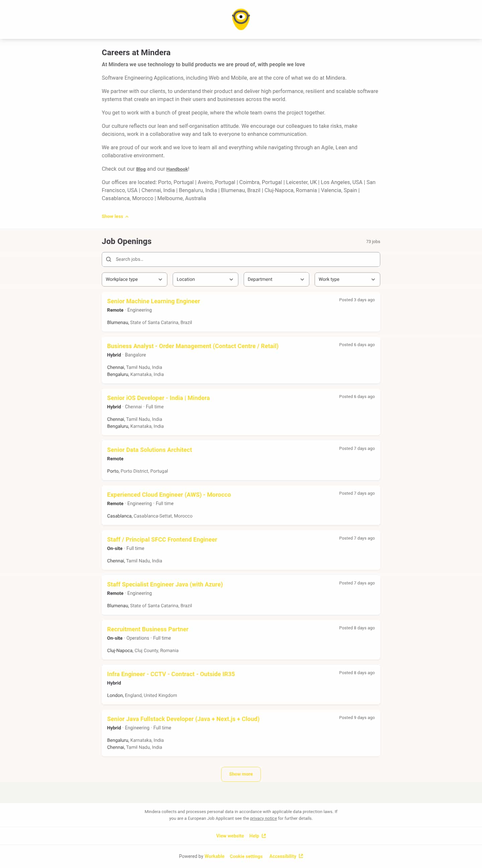Image resolution: width=482 pixels, height=868 pixels.
Task: Collapse description with Show less
Action: 115,216
